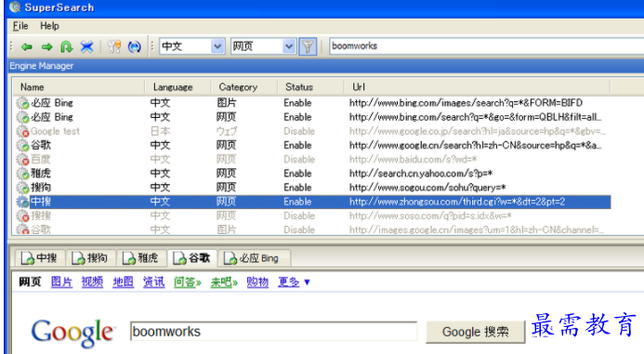Select the 雅虎 engine name
The width and height of the screenshot is (644, 354).
tap(41, 174)
